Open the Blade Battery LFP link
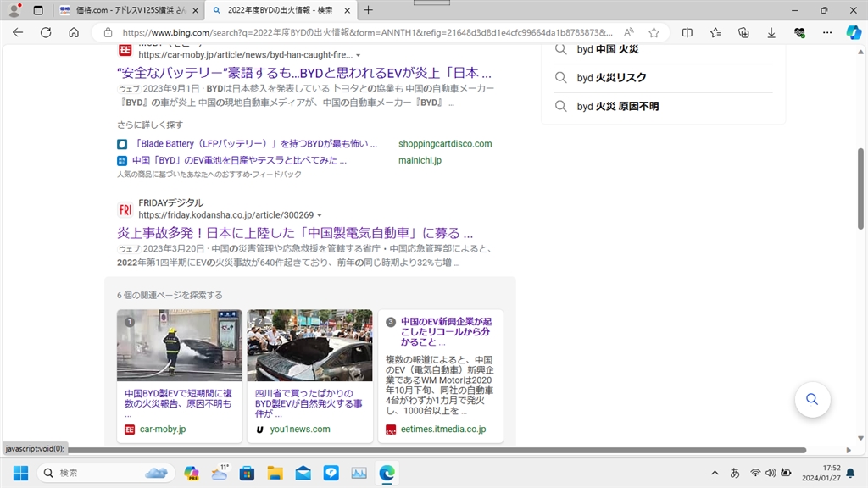Screen dimensions: 868x488 tap(256, 144)
